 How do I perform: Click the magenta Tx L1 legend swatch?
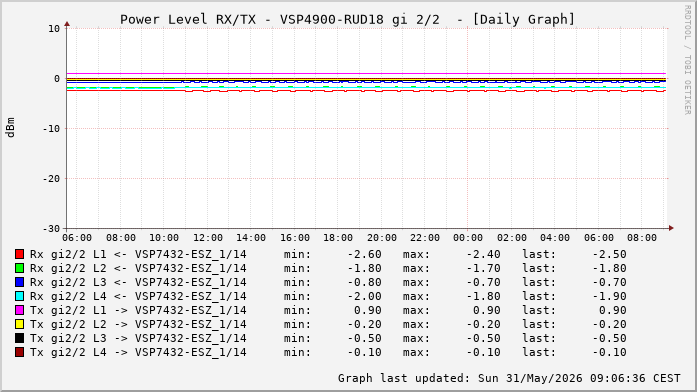19,310
